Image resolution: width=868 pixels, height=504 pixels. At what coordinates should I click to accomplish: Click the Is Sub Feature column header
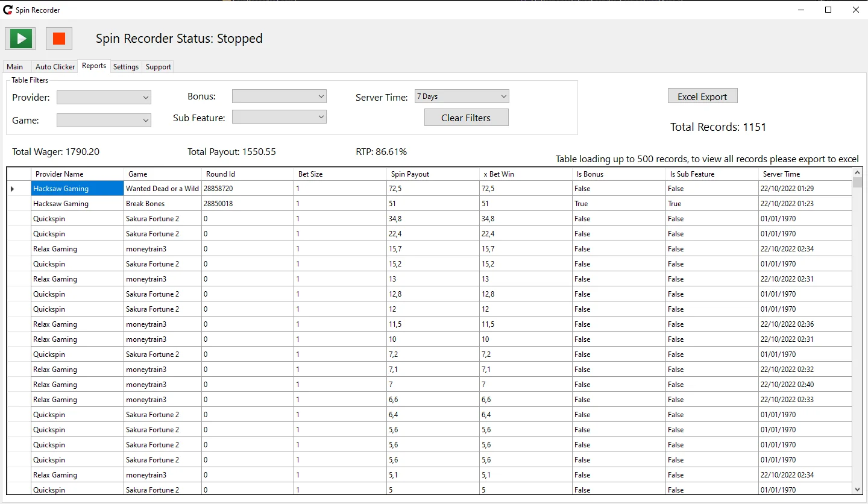tap(712, 174)
